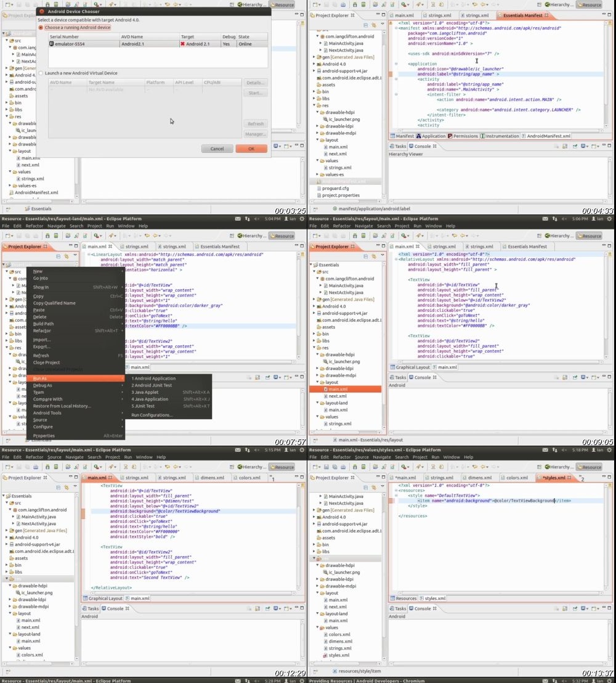The image size is (616, 683).
Task: Expand Android 4.0 node in 00:13:37 frame tree
Action: point(314,517)
